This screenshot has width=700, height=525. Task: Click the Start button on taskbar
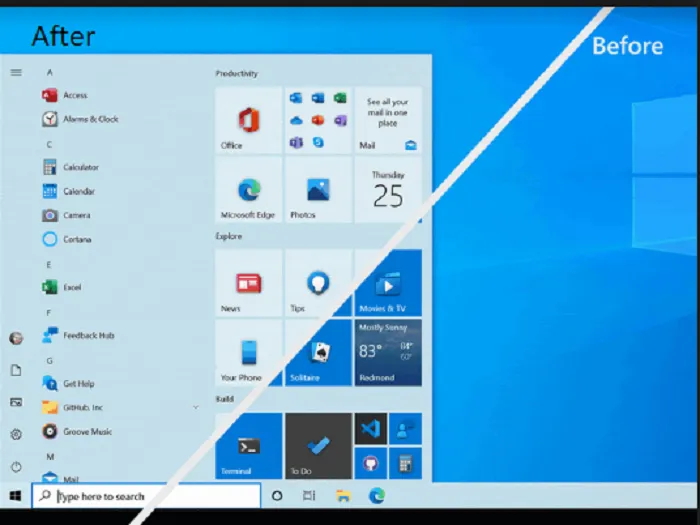click(x=16, y=496)
